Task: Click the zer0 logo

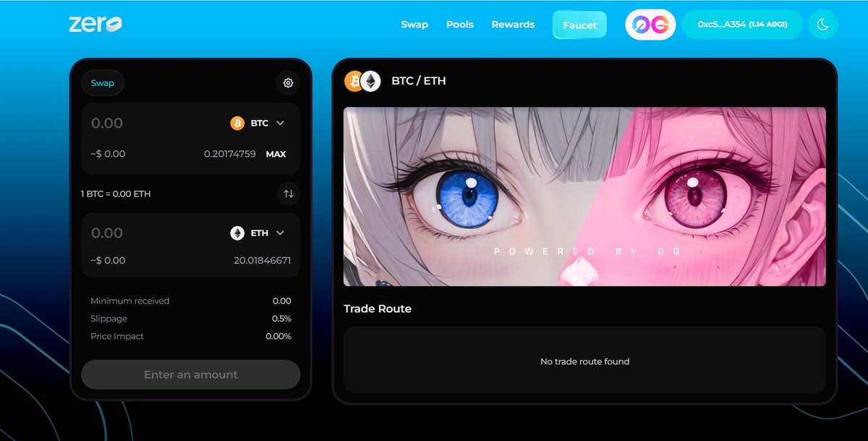Action: (95, 22)
